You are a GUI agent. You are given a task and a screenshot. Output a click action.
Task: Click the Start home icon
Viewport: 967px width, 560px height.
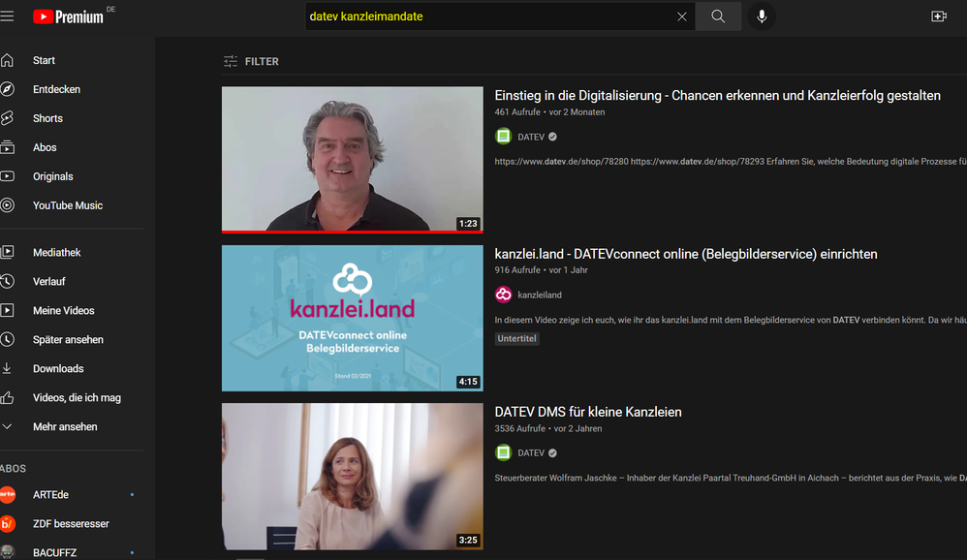8,60
